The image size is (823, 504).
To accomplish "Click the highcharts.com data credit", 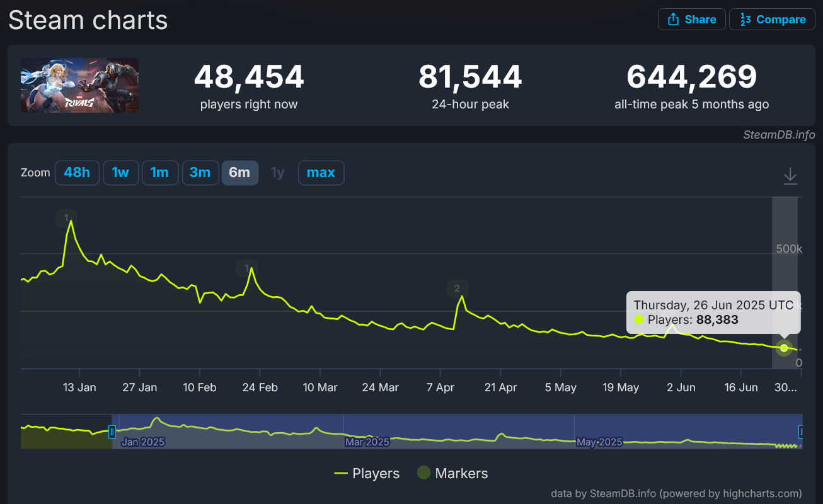I will click(676, 493).
